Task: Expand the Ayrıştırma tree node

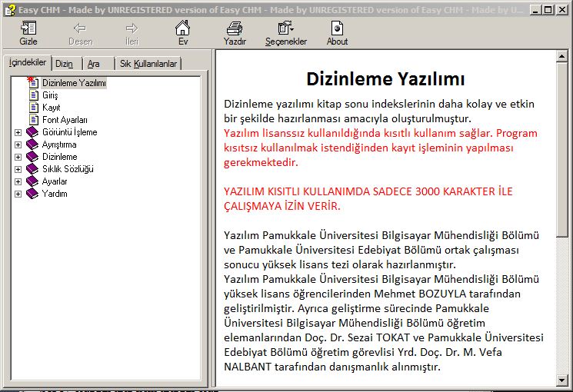Action: tap(18, 145)
